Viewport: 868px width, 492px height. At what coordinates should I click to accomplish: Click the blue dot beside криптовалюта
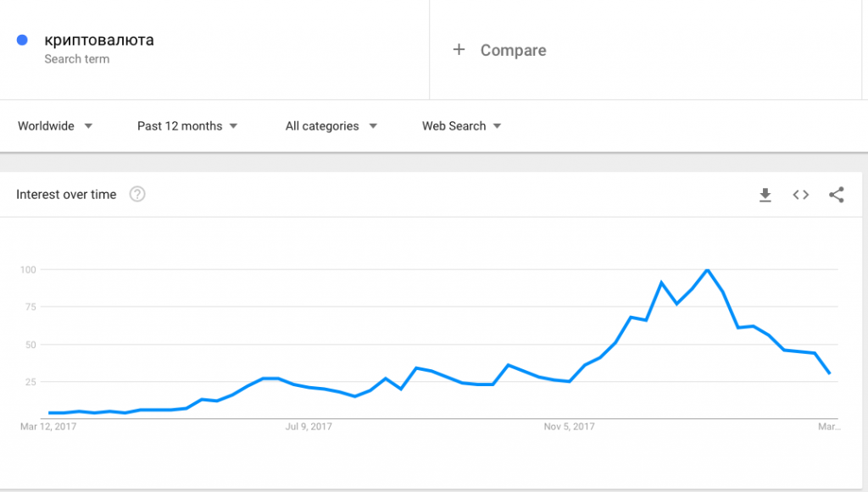23,40
